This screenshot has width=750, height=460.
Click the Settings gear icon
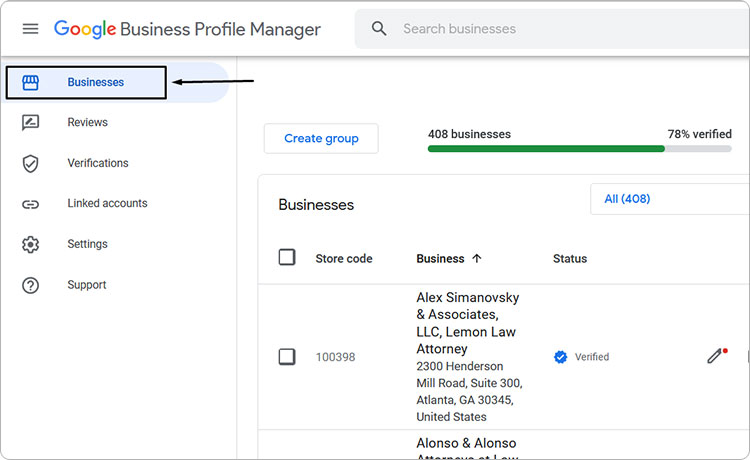click(x=30, y=244)
